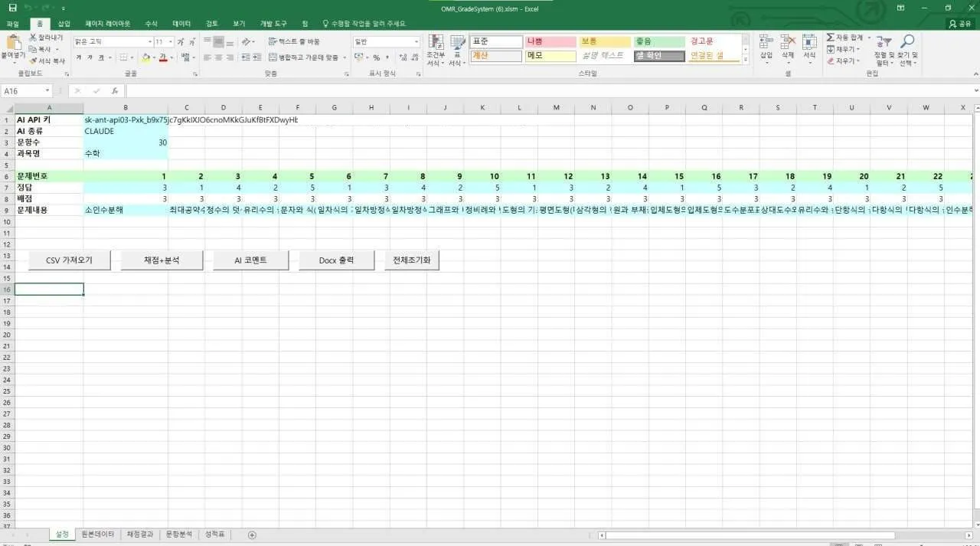Open Conditional Formatting (조건부 서식)

click(x=435, y=50)
